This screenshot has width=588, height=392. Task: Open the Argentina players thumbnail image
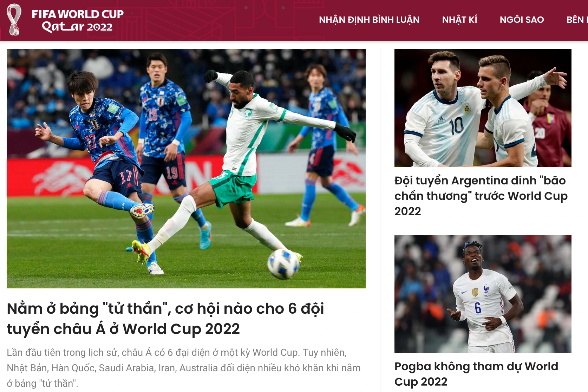tap(483, 108)
